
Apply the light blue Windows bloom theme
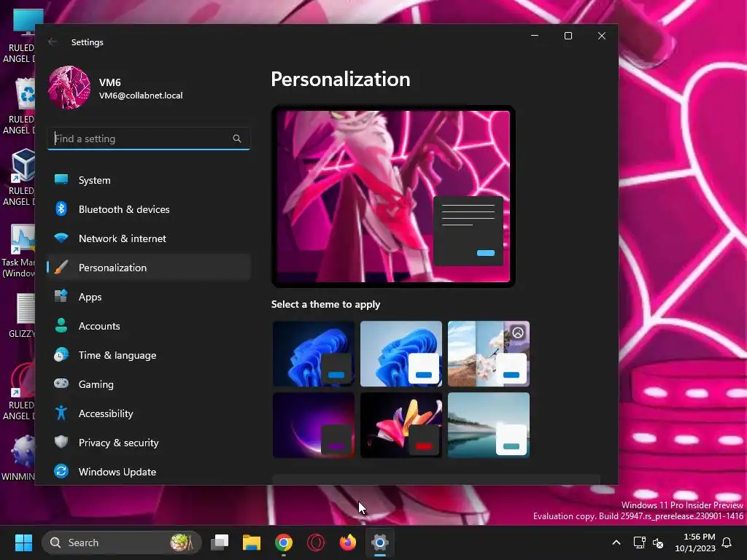401,354
